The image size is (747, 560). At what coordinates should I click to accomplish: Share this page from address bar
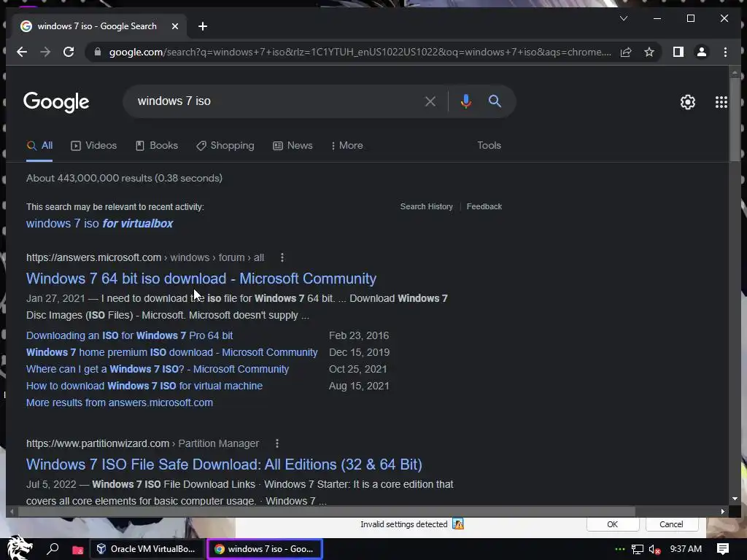(x=626, y=52)
